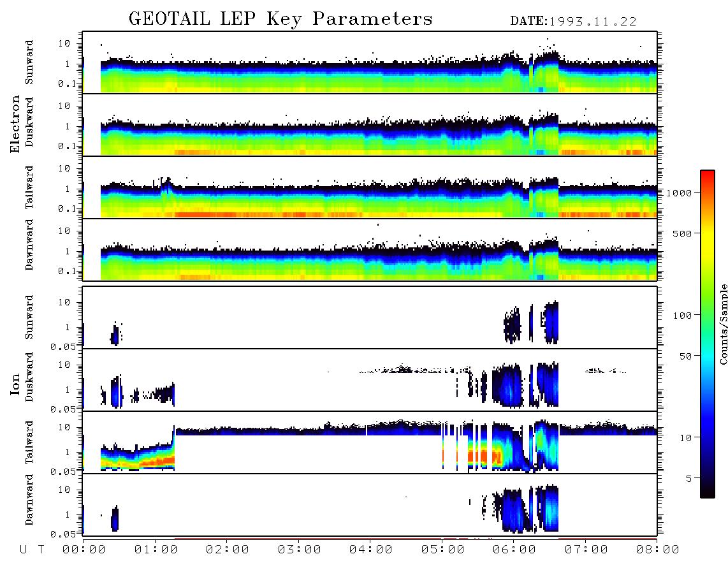The width and height of the screenshot is (728, 561).
Task: Click the "10" colorbar tick label
Action: (x=685, y=438)
